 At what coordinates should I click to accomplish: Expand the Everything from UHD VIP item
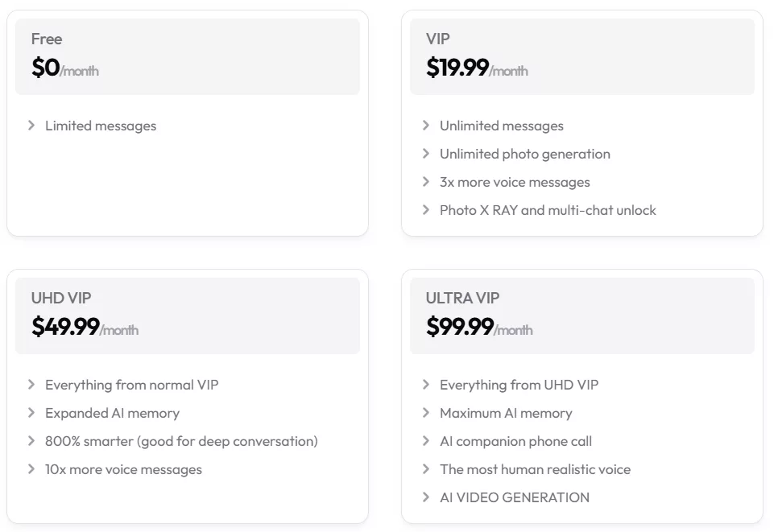pyautogui.click(x=519, y=385)
